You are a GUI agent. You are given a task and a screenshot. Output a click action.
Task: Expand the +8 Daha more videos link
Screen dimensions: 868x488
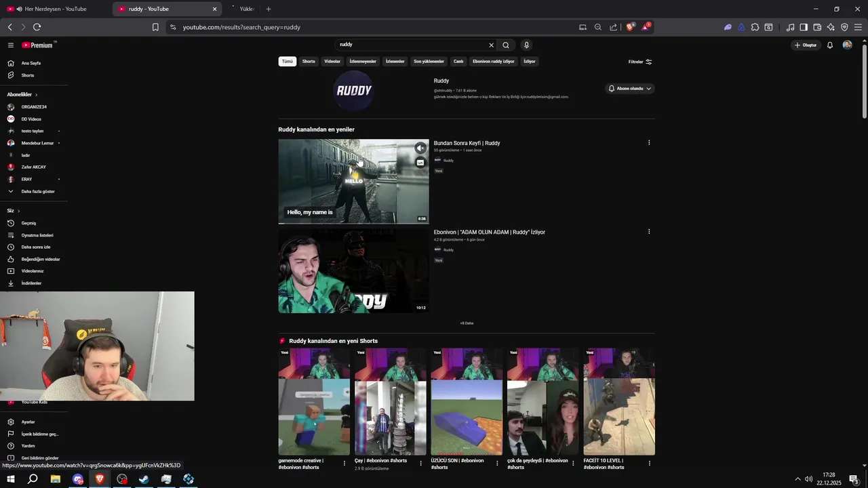pyautogui.click(x=467, y=323)
